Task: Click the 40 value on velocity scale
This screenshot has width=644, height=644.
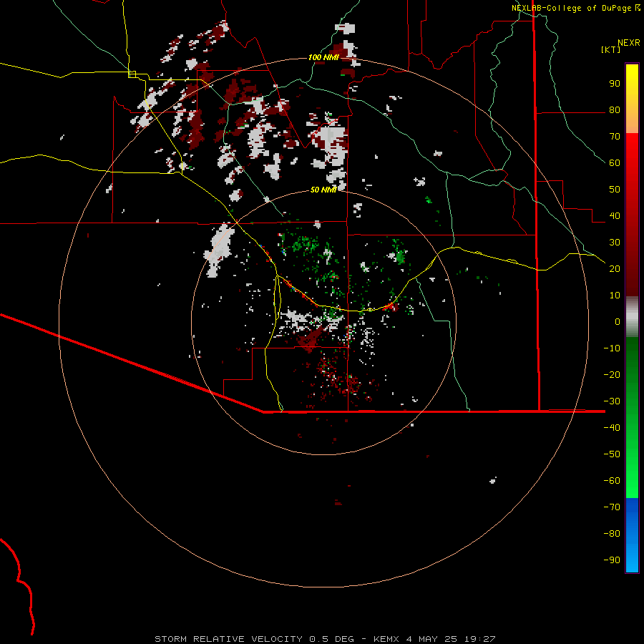Action: coord(615,216)
